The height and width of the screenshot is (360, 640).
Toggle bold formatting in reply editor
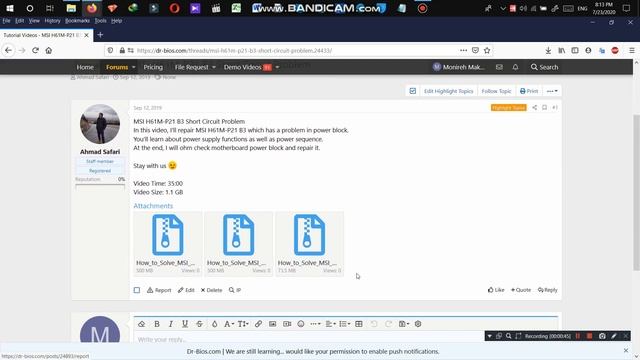click(x=157, y=324)
